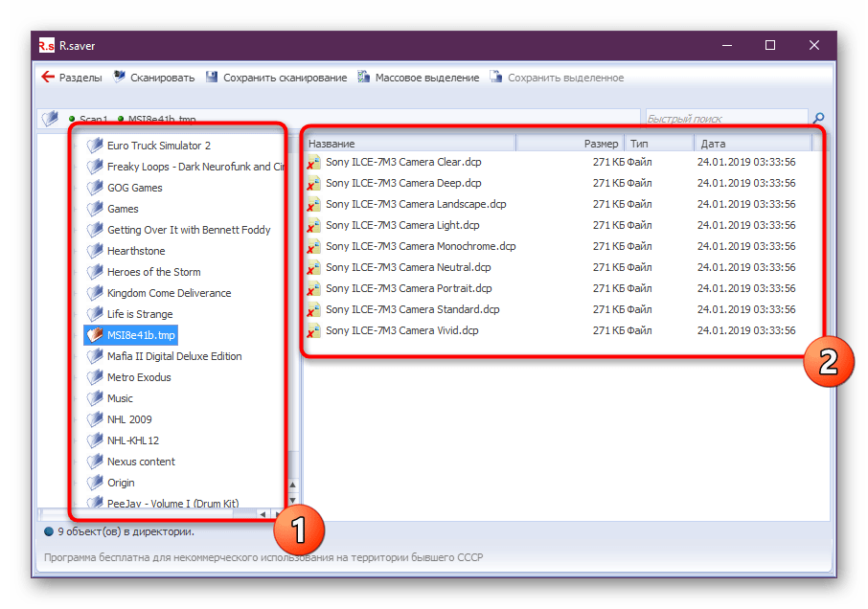Image resolution: width=868 pixels, height=609 pixels.
Task: Expand the Music tree node
Action: coord(76,400)
